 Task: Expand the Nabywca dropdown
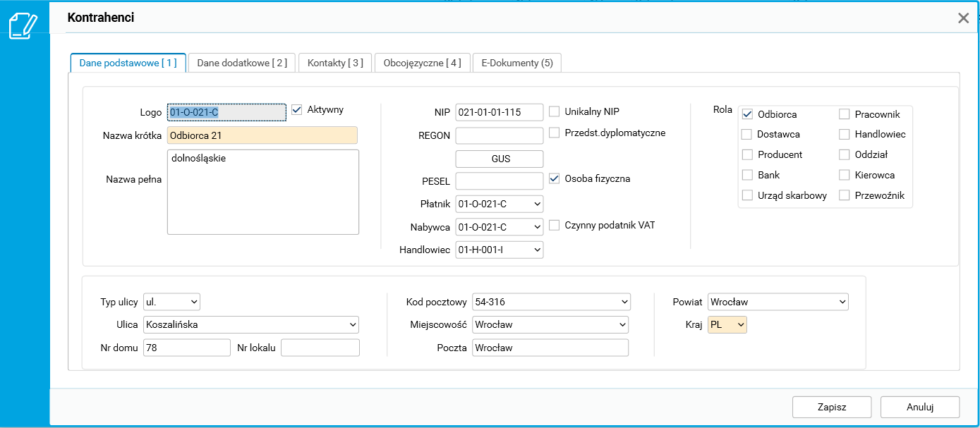click(x=500, y=227)
